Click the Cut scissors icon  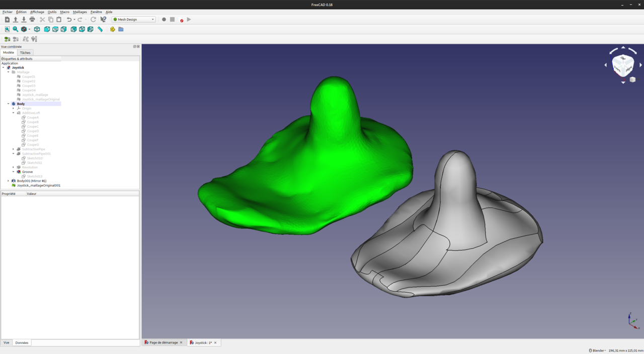point(42,20)
